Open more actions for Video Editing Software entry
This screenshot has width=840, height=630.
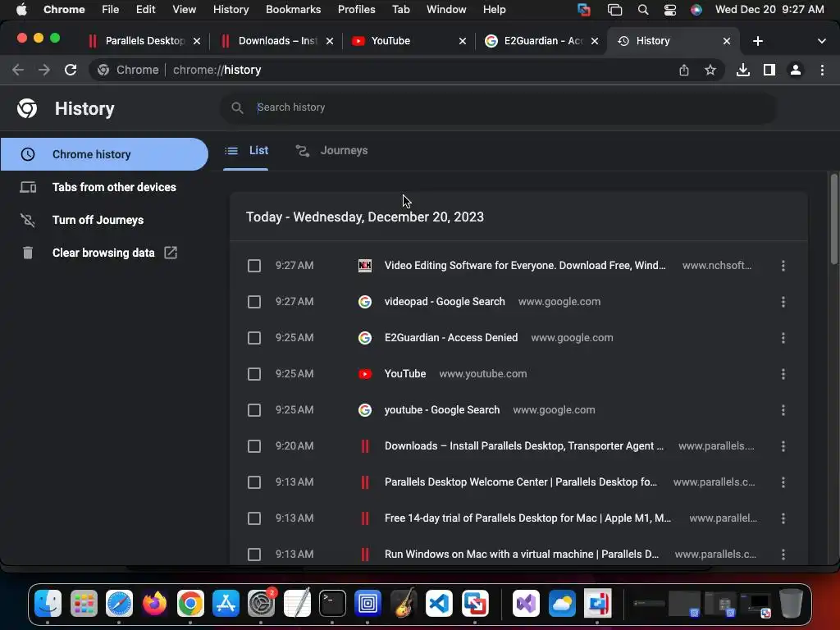coord(783,266)
